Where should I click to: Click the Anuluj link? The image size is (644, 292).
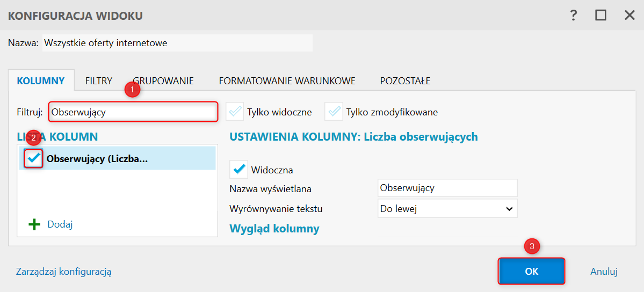pyautogui.click(x=604, y=271)
